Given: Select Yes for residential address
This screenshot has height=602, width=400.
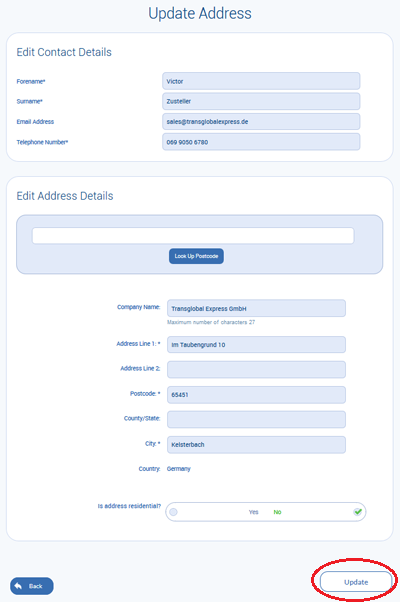Looking at the screenshot, I should coord(253,512).
